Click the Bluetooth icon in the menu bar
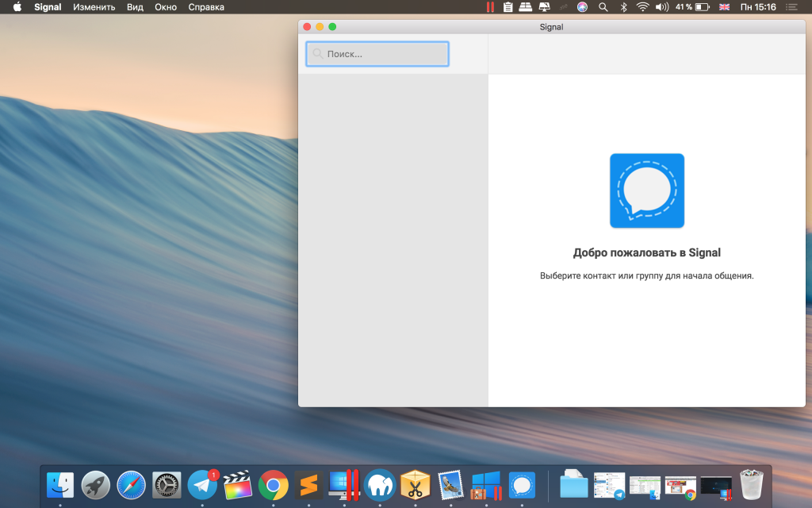This screenshot has width=812, height=508. (x=623, y=7)
